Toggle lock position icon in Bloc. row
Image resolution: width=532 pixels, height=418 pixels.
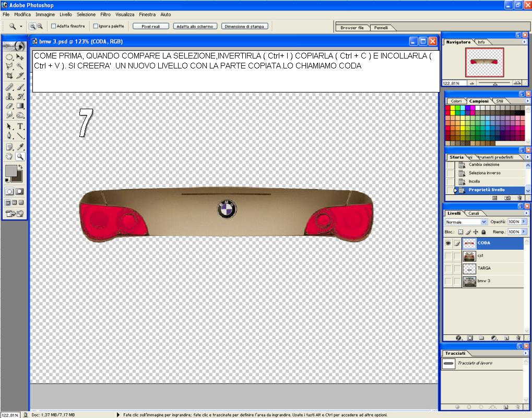[x=476, y=232]
